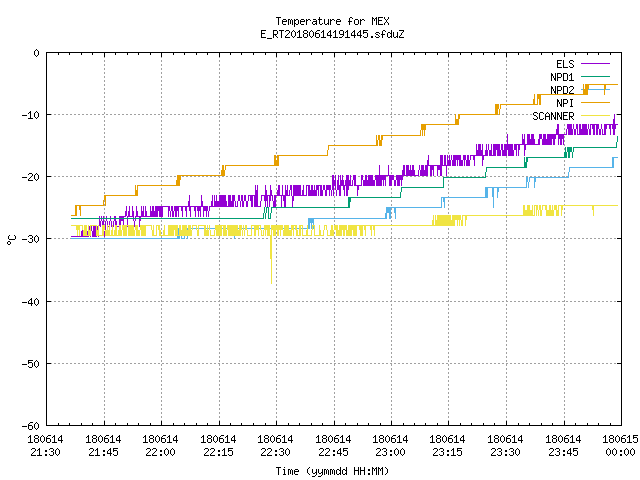The image size is (640, 480).
Task: Click the green NPD1 legend line sample
Action: pos(595,77)
